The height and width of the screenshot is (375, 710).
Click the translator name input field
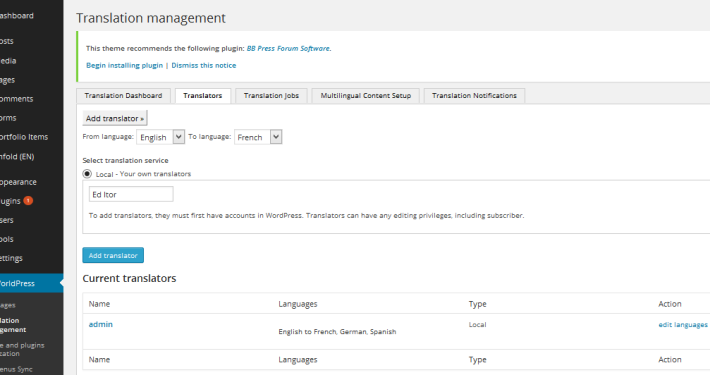click(131, 194)
